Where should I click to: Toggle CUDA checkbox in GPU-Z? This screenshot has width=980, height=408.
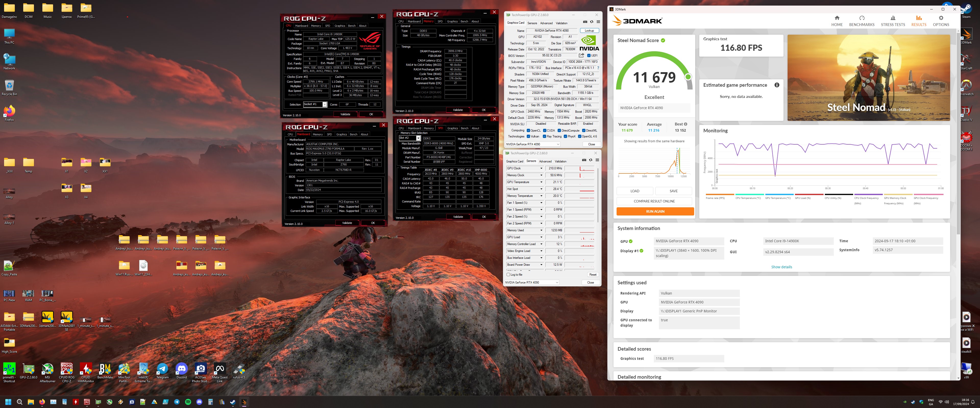click(544, 130)
